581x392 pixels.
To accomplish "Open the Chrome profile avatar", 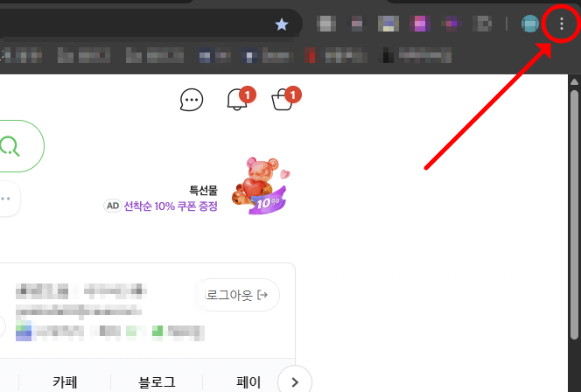I will coord(530,24).
